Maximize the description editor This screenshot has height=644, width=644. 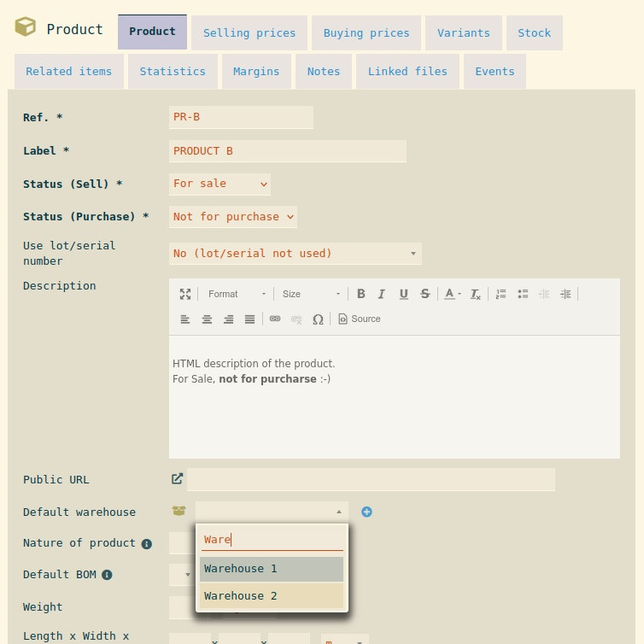(x=185, y=294)
